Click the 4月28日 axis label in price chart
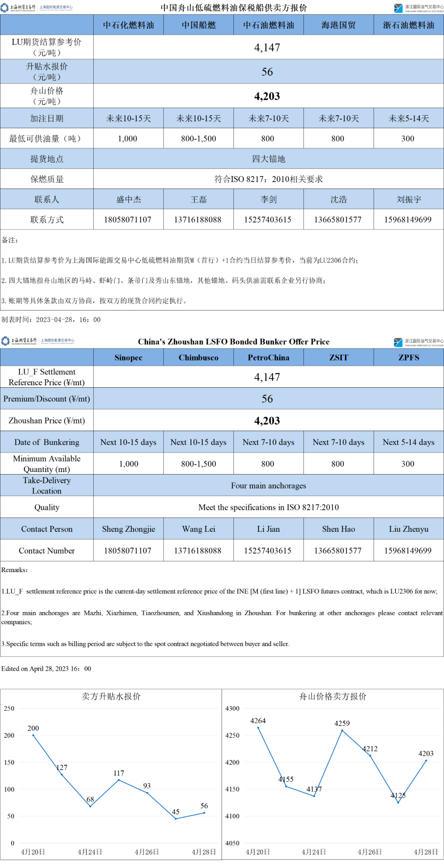Image resolution: width=444 pixels, height=868 pixels. click(426, 852)
